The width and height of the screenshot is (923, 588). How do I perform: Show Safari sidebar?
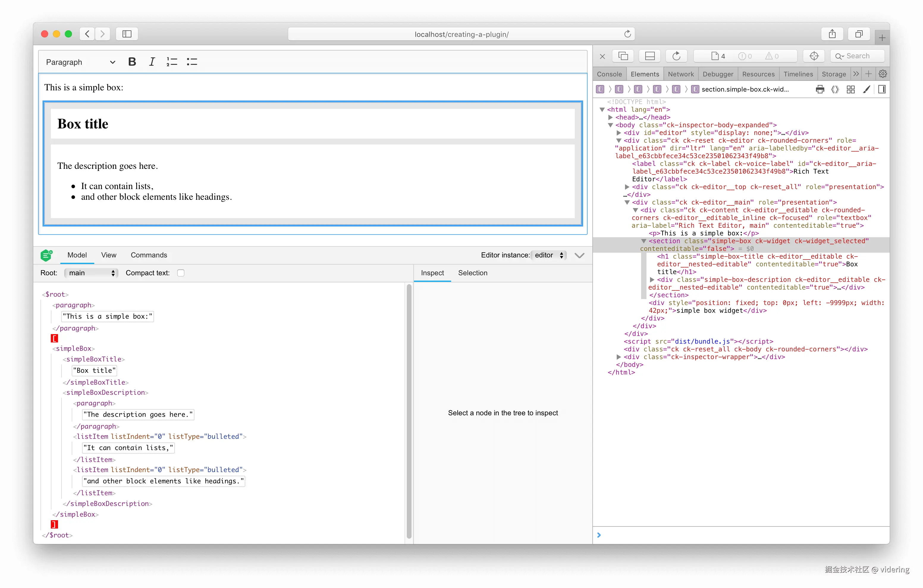[x=127, y=34]
